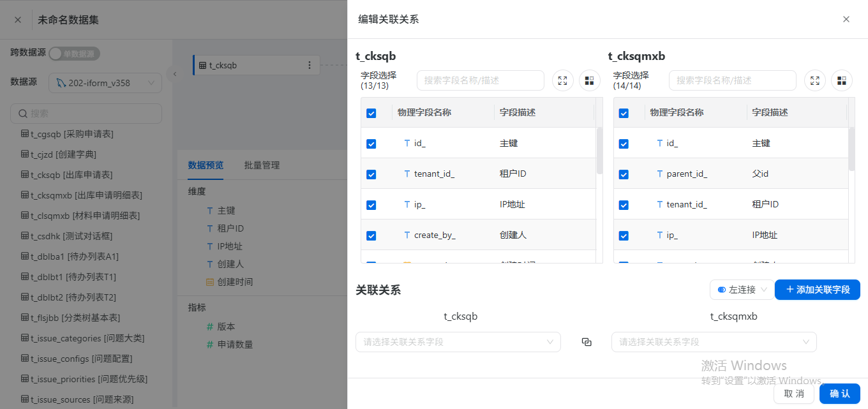
Task: Expand t_cksqmxb field table to fullscreen
Action: point(815,80)
